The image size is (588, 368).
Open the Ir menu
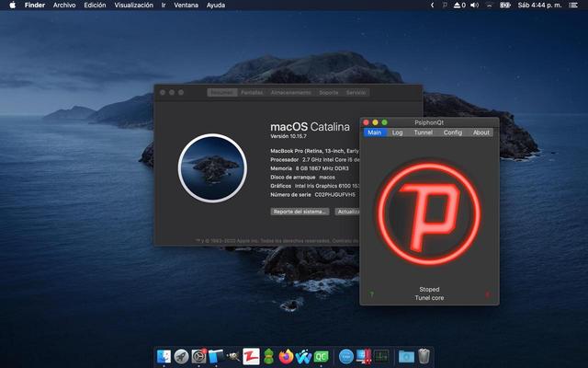click(164, 5)
